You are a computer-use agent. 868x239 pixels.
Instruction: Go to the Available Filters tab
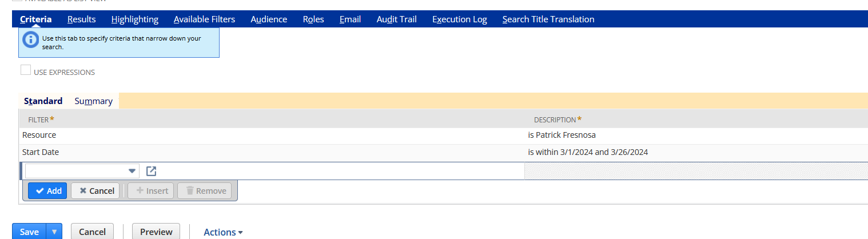pyautogui.click(x=204, y=19)
